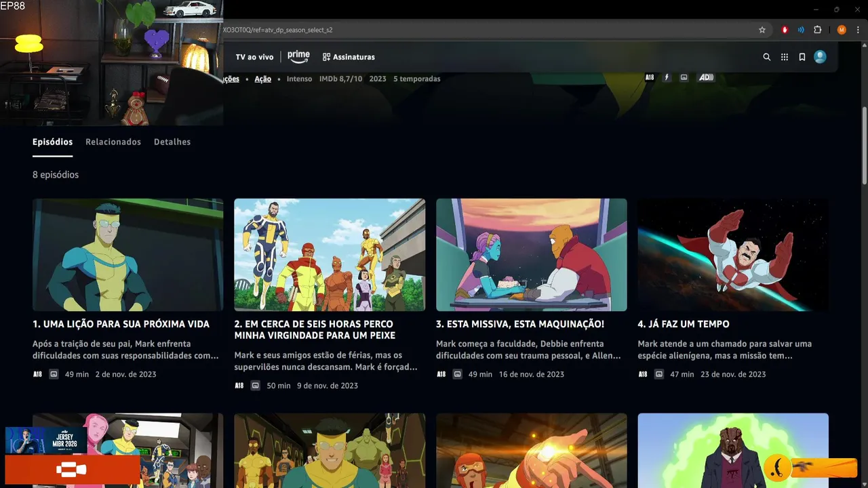
Task: Open the watchlist bookmark icon
Action: [x=802, y=58]
